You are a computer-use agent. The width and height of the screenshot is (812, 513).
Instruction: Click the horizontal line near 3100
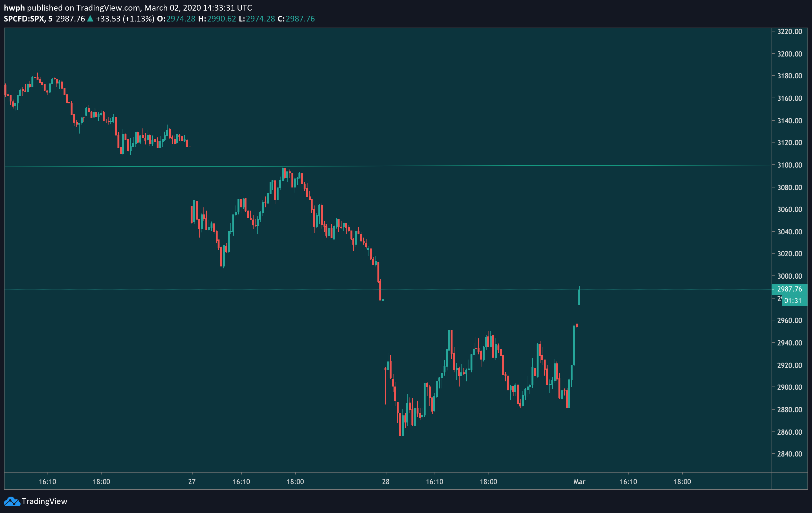pyautogui.click(x=388, y=166)
